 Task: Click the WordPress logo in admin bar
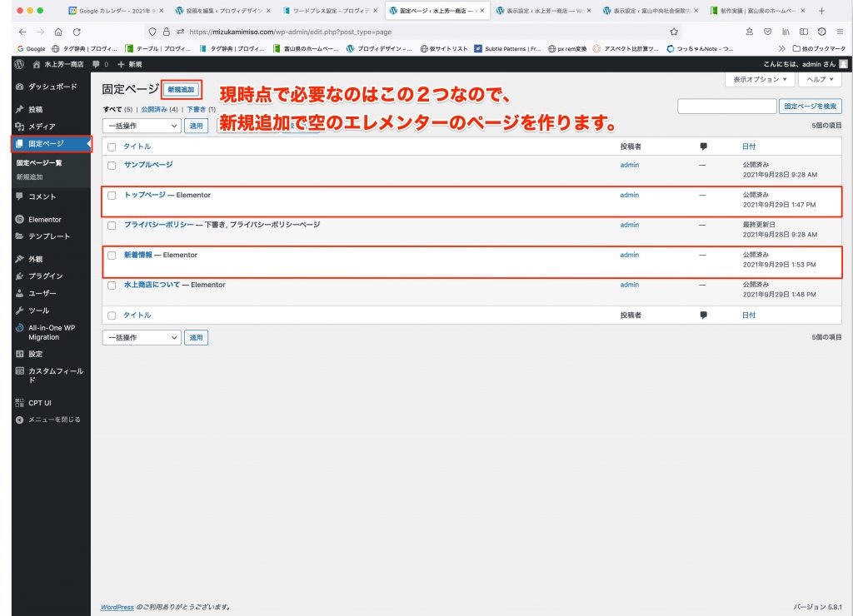coord(19,64)
